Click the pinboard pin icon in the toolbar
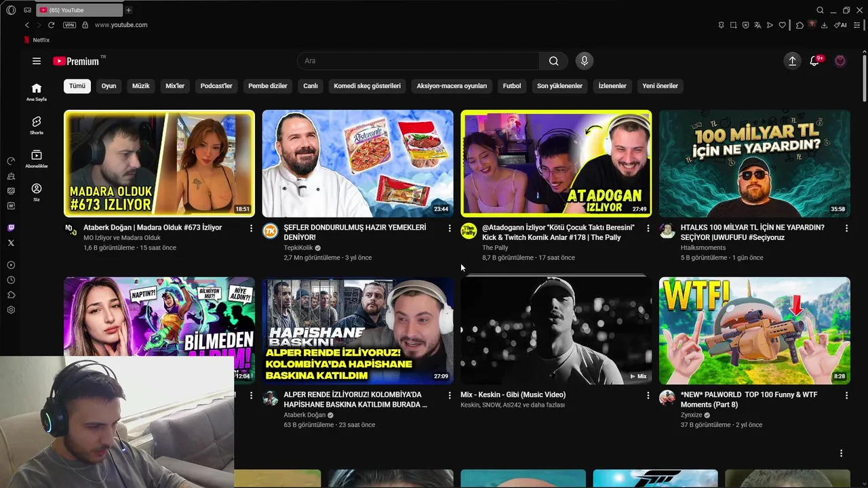The width and height of the screenshot is (868, 488). click(721, 25)
